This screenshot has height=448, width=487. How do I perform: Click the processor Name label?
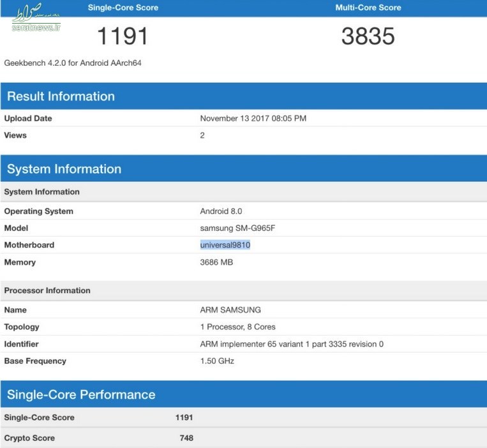point(15,310)
